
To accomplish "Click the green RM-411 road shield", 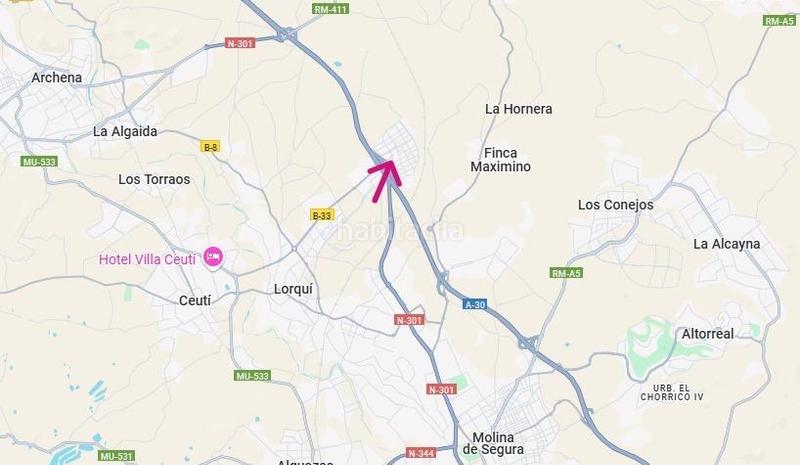I will pyautogui.click(x=331, y=9).
